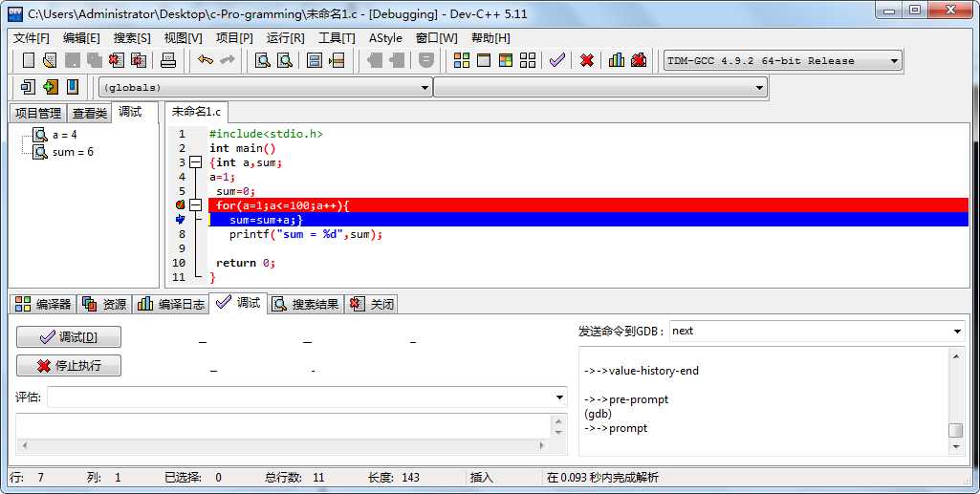
Task: Click the Run window icon in toolbar
Action: [484, 60]
